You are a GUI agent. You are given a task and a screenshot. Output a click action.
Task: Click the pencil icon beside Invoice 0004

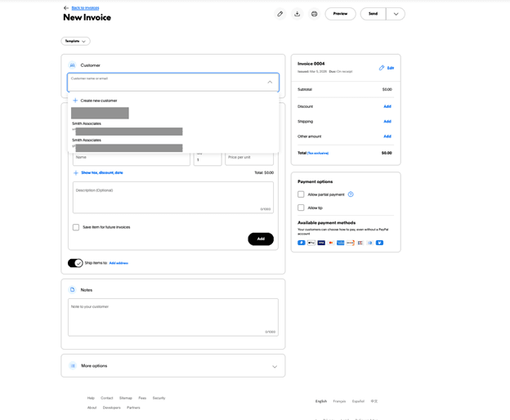(382, 68)
